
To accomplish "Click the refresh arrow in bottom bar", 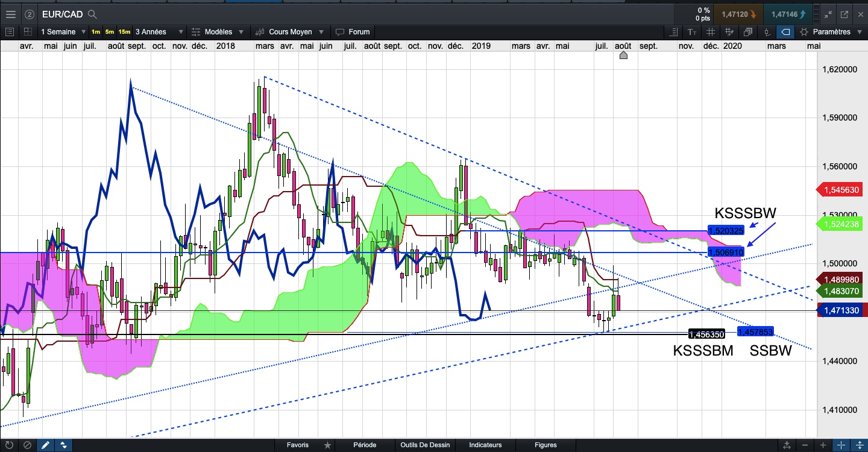I will tap(9, 445).
